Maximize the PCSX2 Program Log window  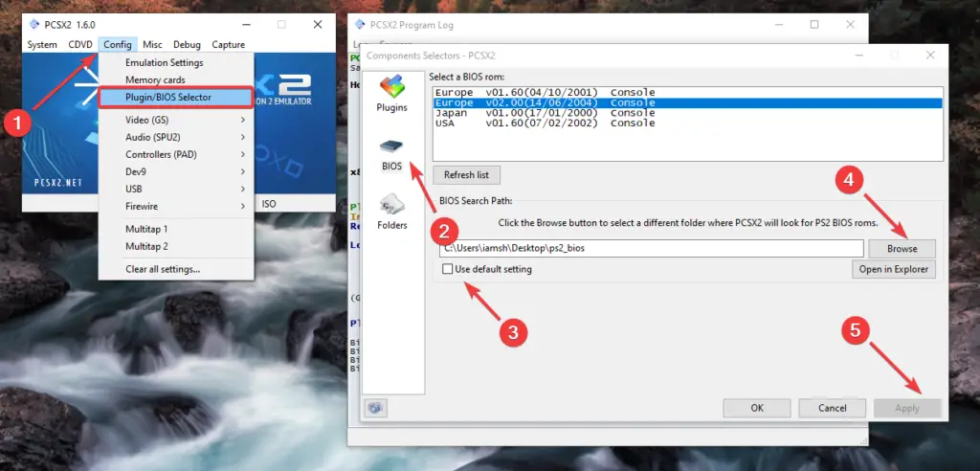[814, 24]
